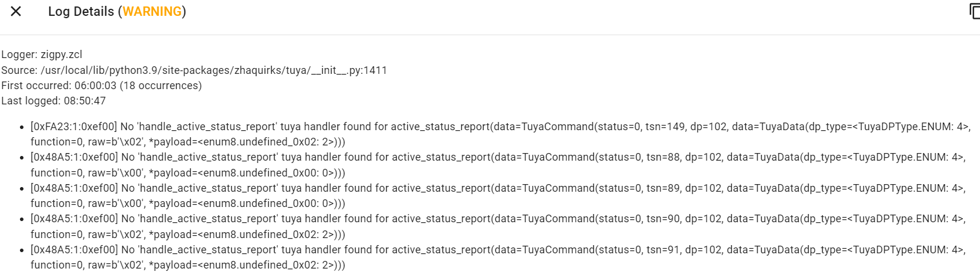
Task: Select the orange WARNING level label
Action: click(x=152, y=11)
